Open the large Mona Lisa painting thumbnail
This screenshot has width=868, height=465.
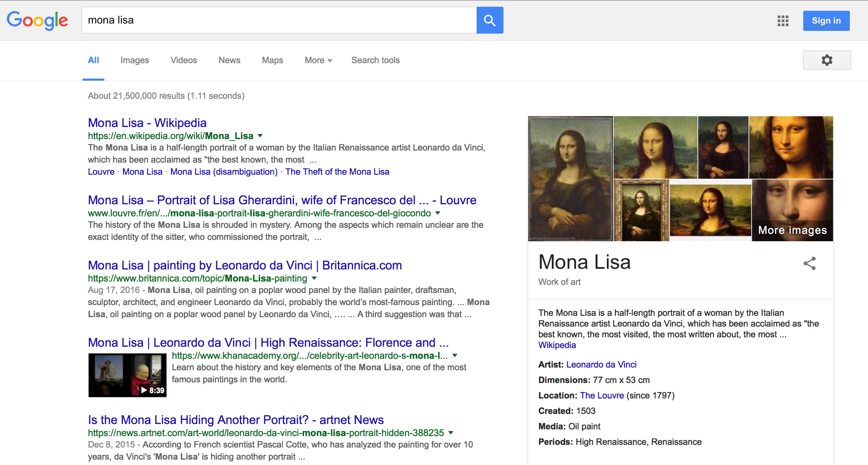click(x=570, y=178)
